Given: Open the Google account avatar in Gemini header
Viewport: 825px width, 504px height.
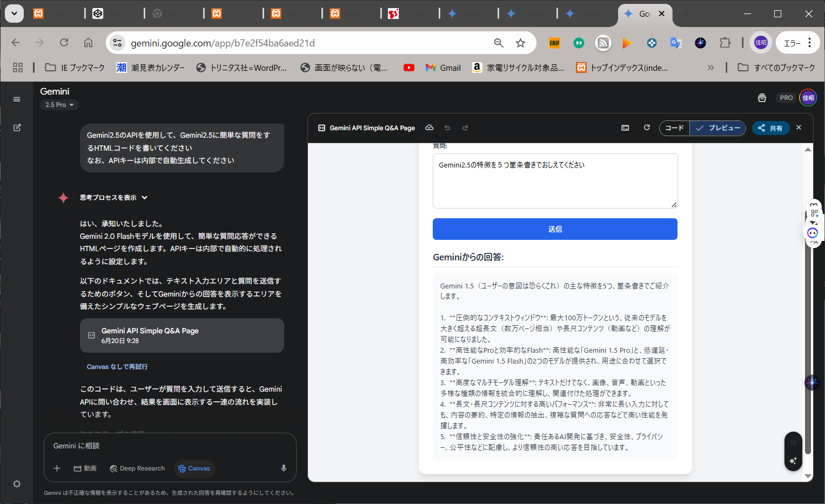Looking at the screenshot, I should (808, 98).
